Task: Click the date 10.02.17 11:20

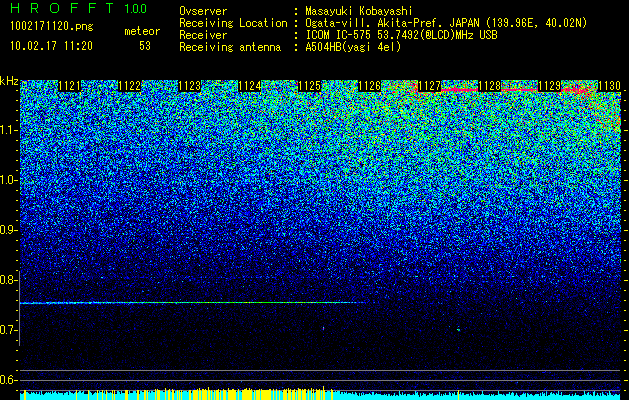Action: pos(51,46)
